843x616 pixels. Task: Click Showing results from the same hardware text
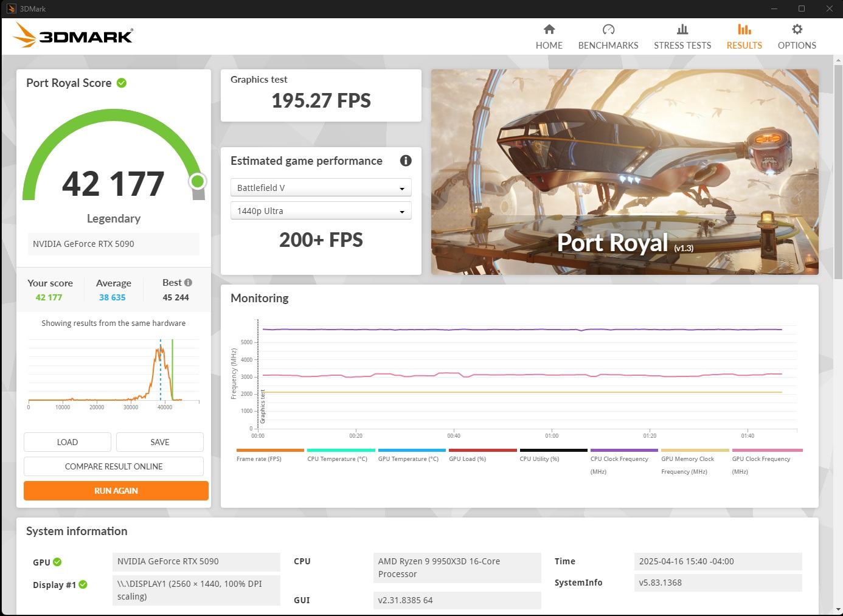tap(114, 323)
